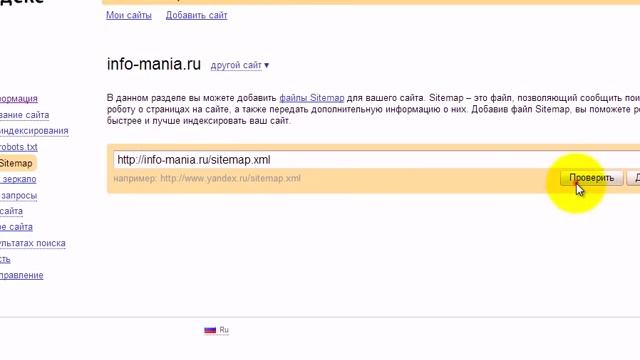Open the индексирования sidebar link
The height and width of the screenshot is (360, 640).
coord(34,131)
